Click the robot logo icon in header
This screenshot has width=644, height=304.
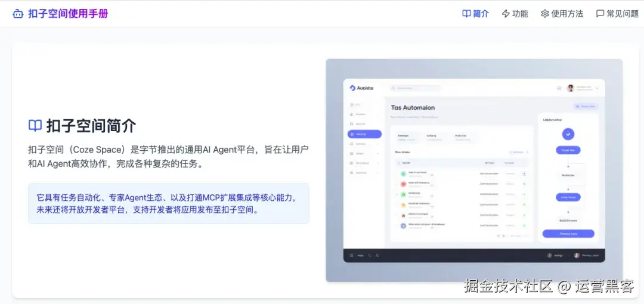pyautogui.click(x=18, y=14)
